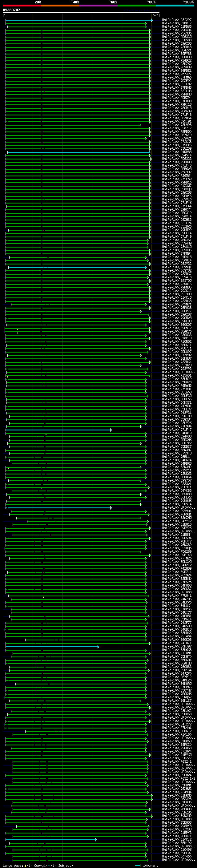This screenshot has height=868, width=197.
Task: Click the end position label 525
Action: 155,15
